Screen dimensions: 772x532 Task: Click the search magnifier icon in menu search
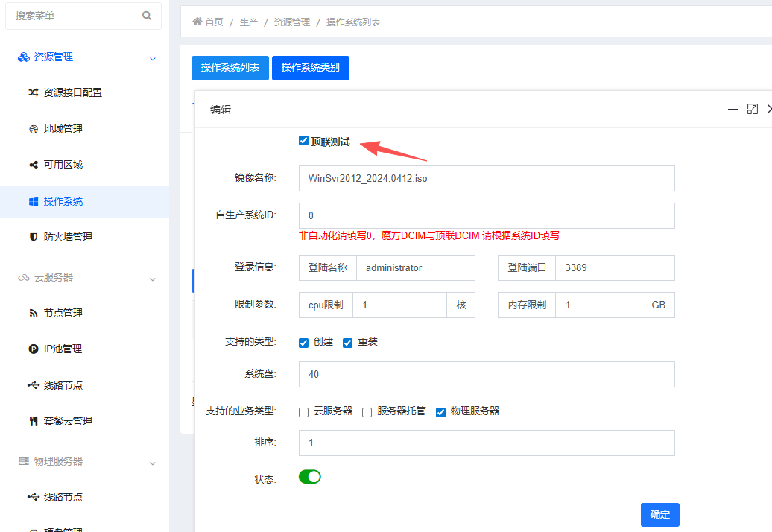pos(147,16)
